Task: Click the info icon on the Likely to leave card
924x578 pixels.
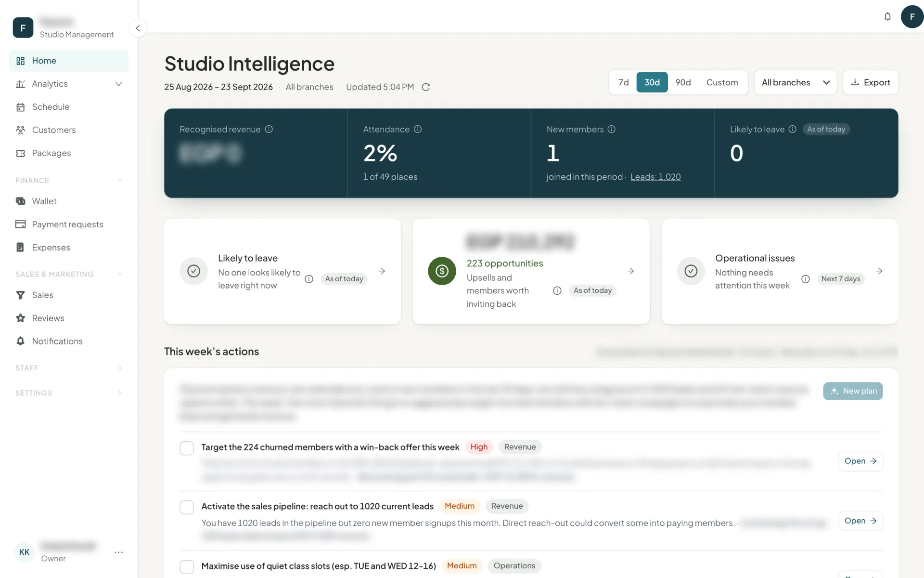Action: point(309,279)
